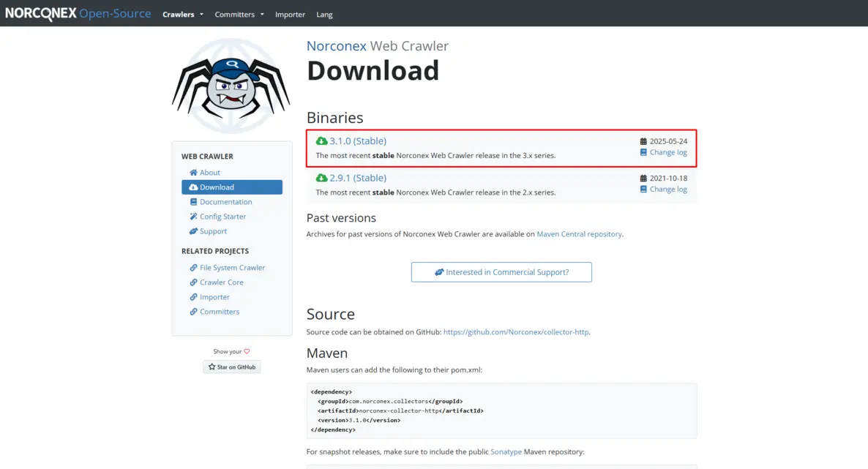The height and width of the screenshot is (469, 868).
Task: Open the Maven Central repository link
Action: (x=579, y=234)
